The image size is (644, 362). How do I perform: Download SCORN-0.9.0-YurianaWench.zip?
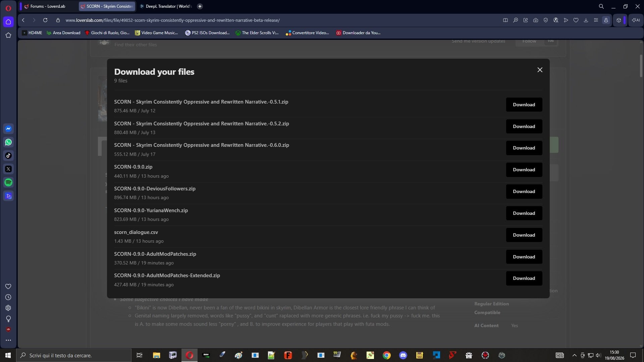[x=524, y=213]
